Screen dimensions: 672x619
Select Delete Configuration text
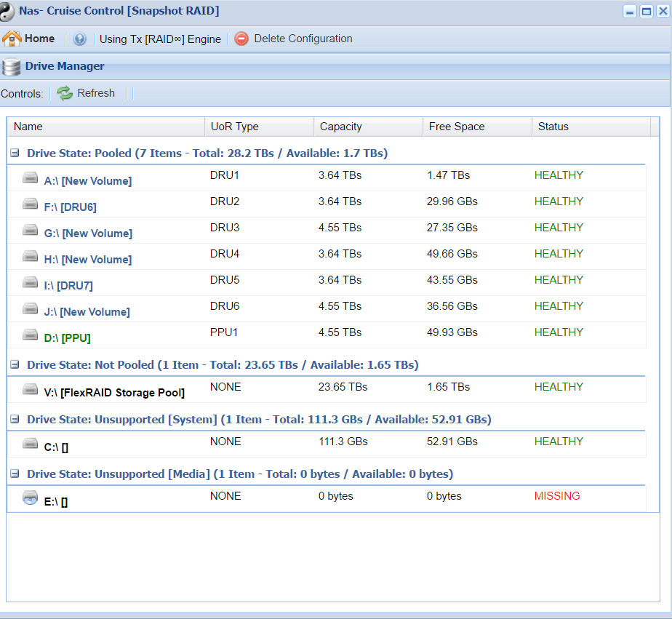pyautogui.click(x=303, y=39)
